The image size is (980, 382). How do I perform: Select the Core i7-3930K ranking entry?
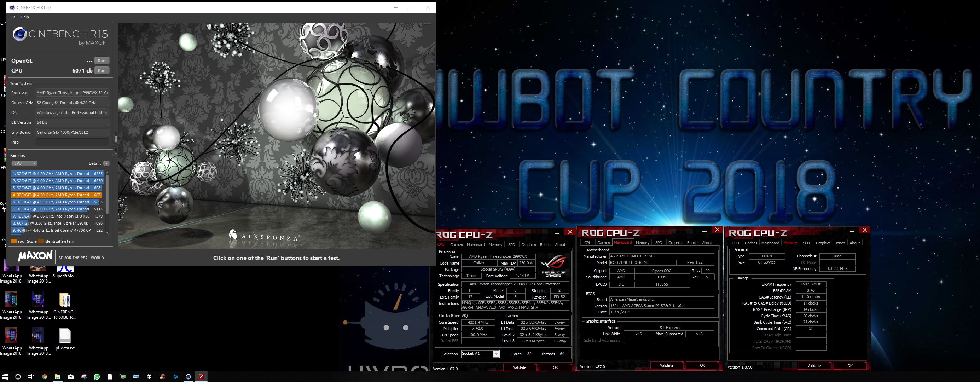coord(57,223)
